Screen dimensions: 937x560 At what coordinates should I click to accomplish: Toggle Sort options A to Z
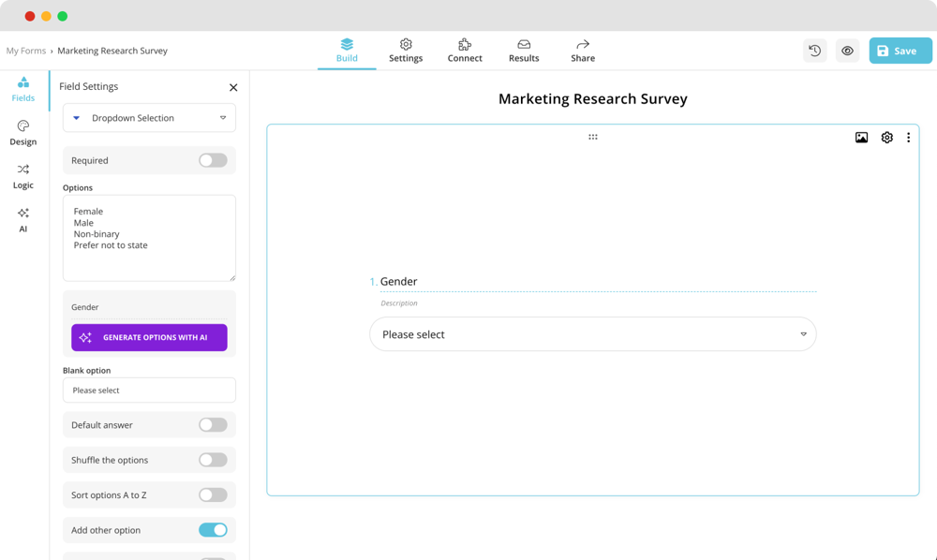(x=213, y=494)
